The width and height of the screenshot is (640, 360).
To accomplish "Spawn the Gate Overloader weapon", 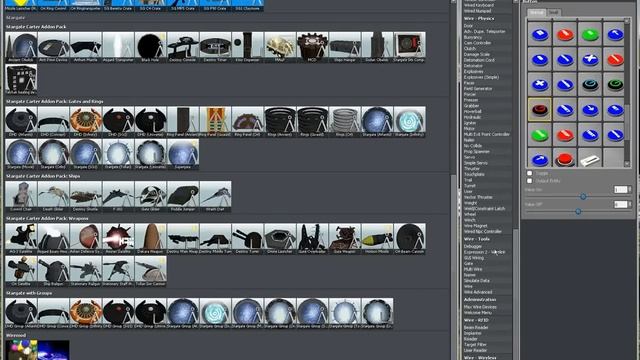I will (313, 239).
